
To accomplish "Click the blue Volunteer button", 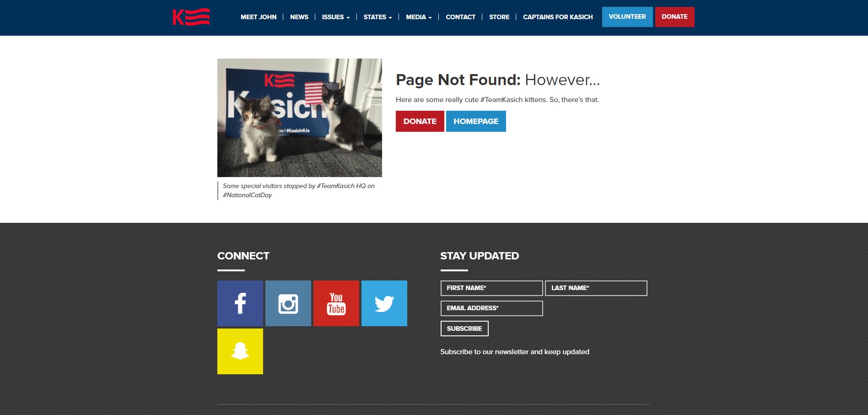I will 627,17.
